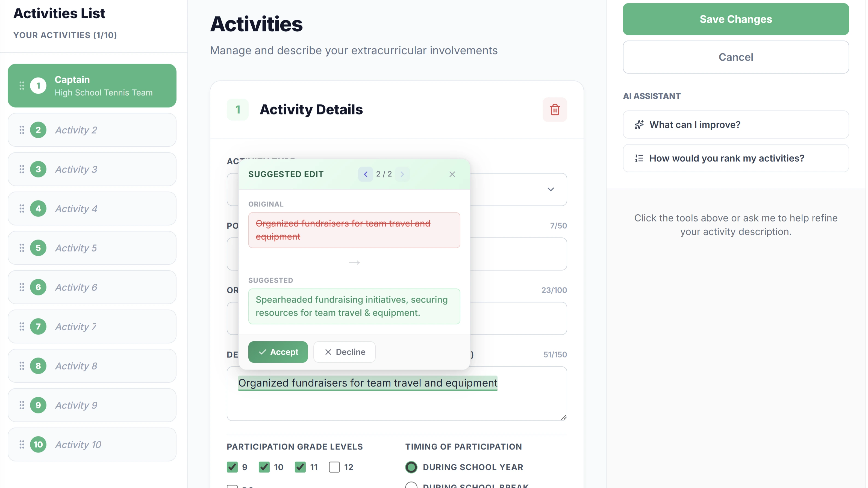Save Changes button
The width and height of the screenshot is (868, 488).
[x=735, y=19]
